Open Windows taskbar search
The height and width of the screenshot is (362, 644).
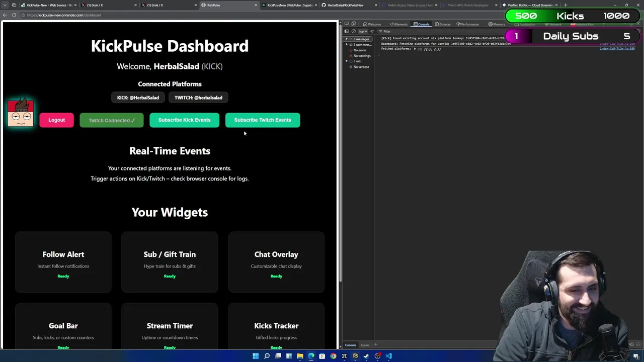[x=267, y=356]
